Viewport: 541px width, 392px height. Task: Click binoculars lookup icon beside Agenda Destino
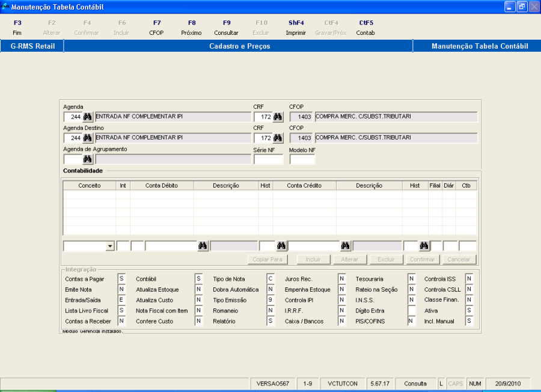pyautogui.click(x=88, y=138)
